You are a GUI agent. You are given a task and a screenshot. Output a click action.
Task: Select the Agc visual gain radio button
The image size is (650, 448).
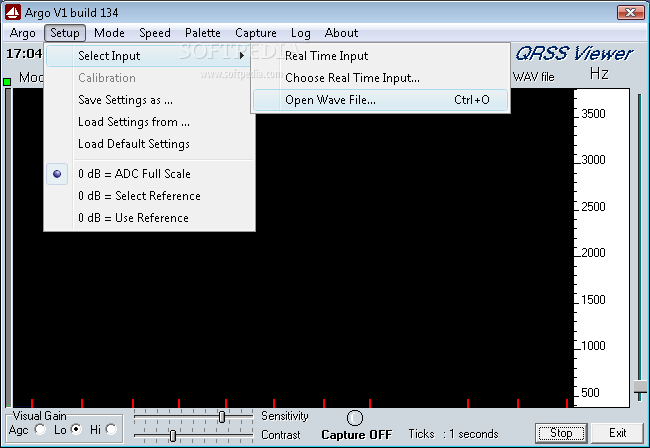(40, 429)
